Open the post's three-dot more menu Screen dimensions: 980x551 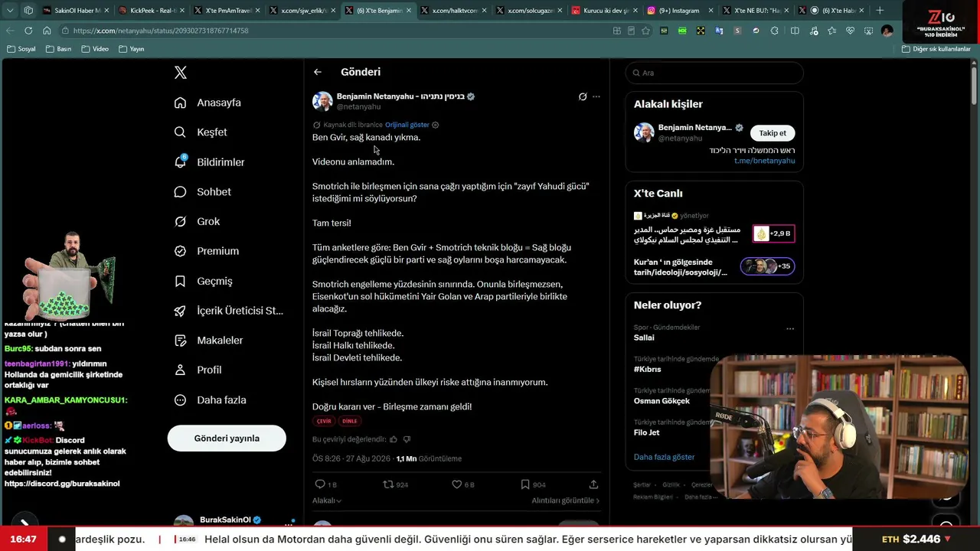596,96
